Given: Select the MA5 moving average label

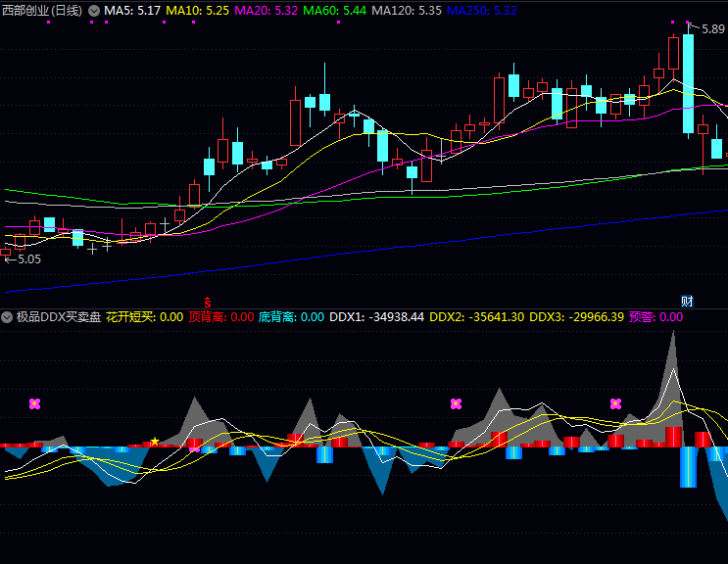Looking at the screenshot, I should pyautogui.click(x=132, y=10).
